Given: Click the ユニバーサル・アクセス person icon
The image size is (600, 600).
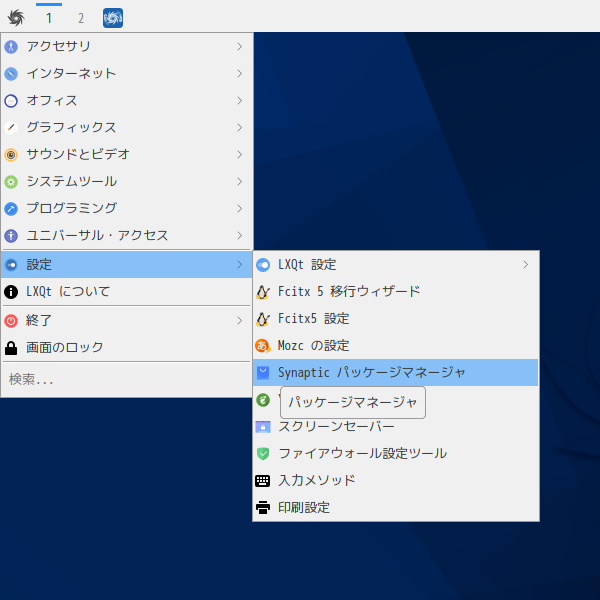Looking at the screenshot, I should tap(11, 235).
